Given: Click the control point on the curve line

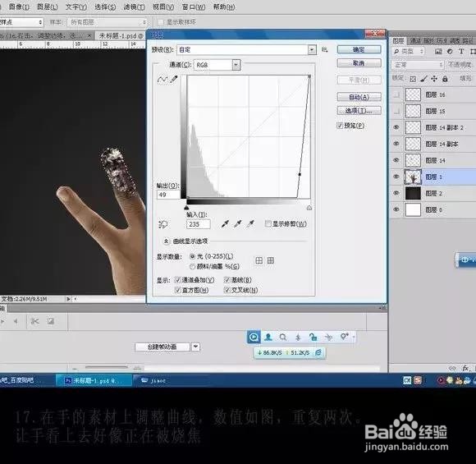Looking at the screenshot, I should (x=300, y=174).
